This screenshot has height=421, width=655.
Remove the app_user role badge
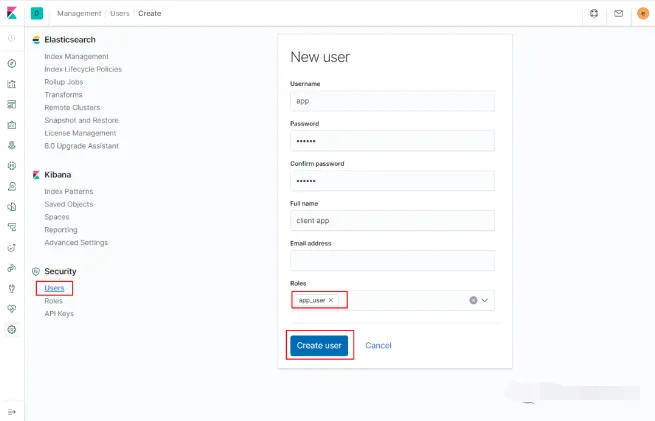pos(330,300)
